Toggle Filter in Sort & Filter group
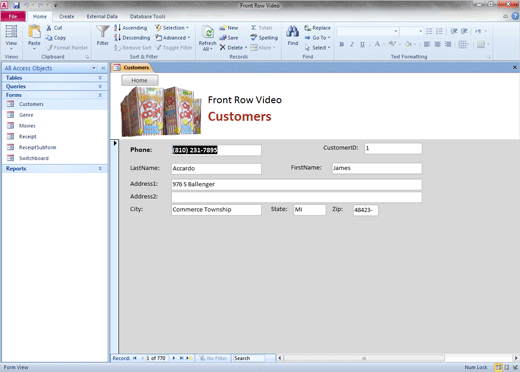Screen dimensions: 520x372 (x=174, y=48)
